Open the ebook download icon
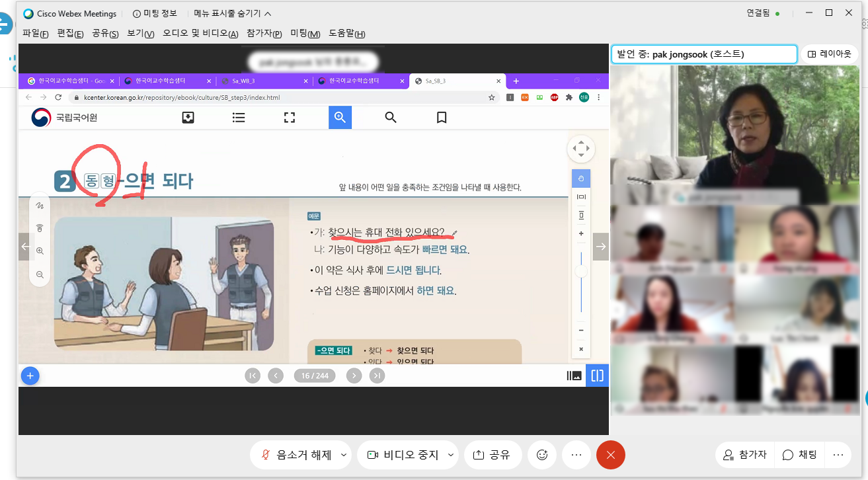This screenshot has height=480, width=868. [x=188, y=118]
